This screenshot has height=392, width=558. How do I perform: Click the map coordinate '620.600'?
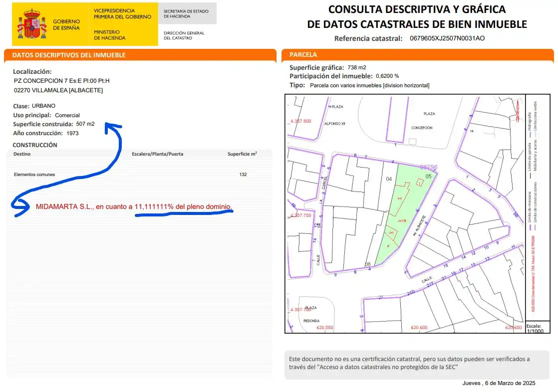tap(419, 328)
